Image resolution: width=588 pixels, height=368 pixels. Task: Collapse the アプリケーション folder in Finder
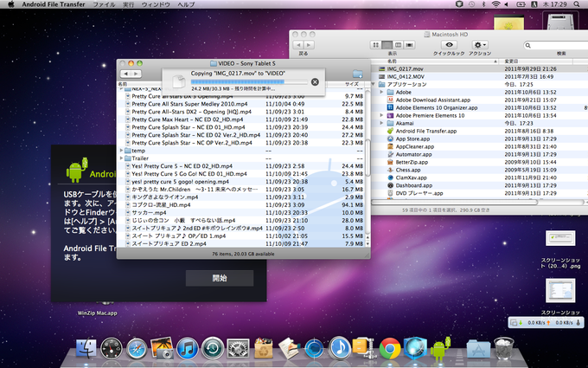(x=374, y=85)
